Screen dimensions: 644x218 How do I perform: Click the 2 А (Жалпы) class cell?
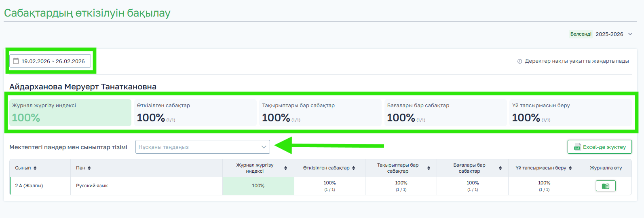coord(40,186)
